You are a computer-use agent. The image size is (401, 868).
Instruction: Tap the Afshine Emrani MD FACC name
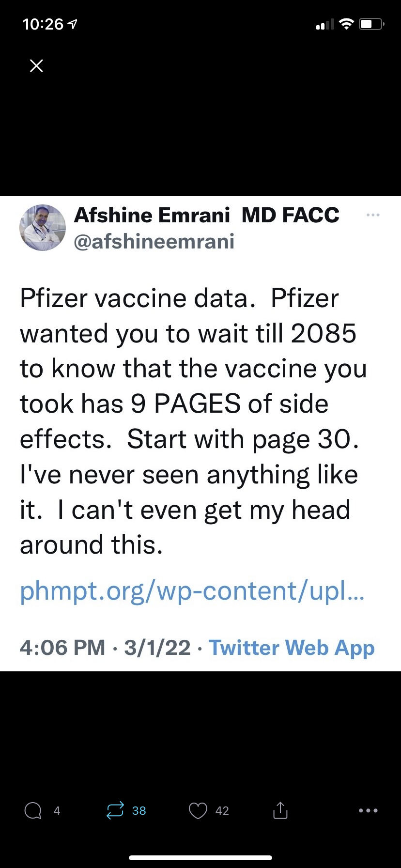pos(206,215)
